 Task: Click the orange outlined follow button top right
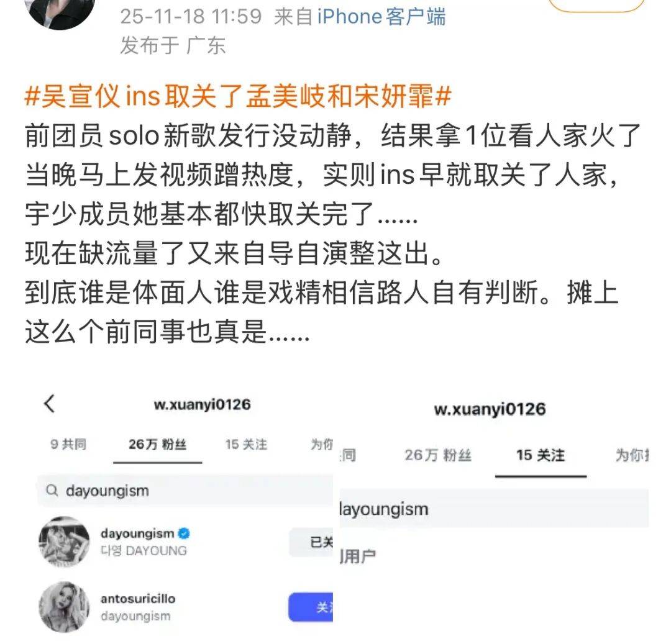(596, 4)
